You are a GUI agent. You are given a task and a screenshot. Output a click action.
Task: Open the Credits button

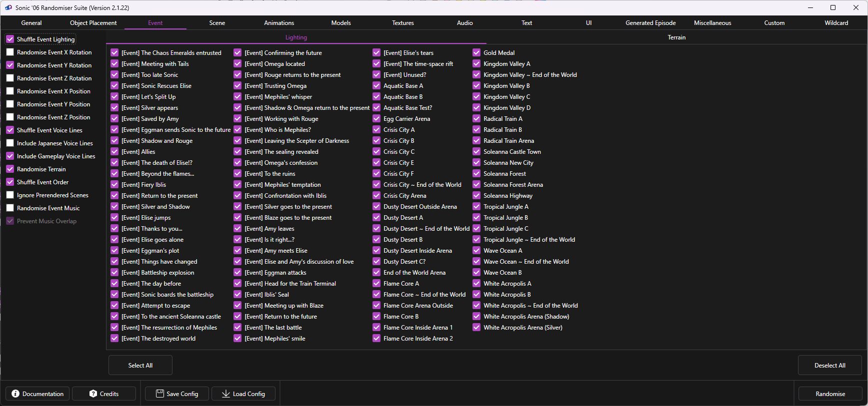click(x=104, y=394)
